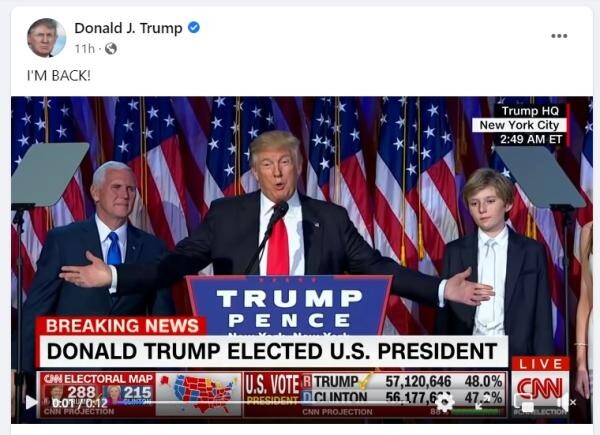
Task: Click the video time counter 0:01 / 0:12
Action: 80,403
